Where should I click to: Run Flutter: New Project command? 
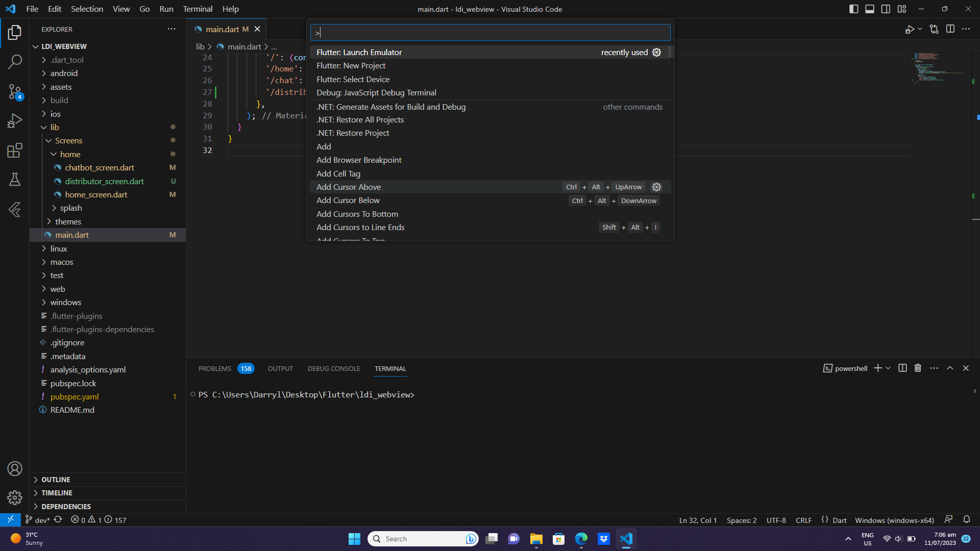point(490,66)
